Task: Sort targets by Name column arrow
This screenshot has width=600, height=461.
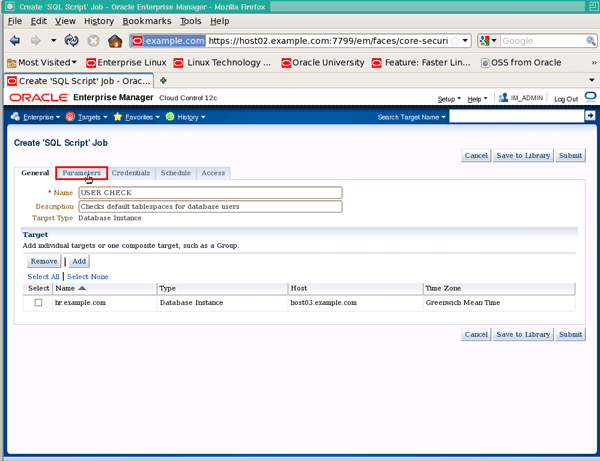Action: (x=82, y=288)
